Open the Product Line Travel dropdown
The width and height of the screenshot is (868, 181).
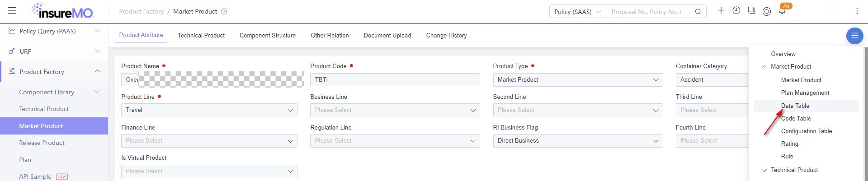(209, 110)
